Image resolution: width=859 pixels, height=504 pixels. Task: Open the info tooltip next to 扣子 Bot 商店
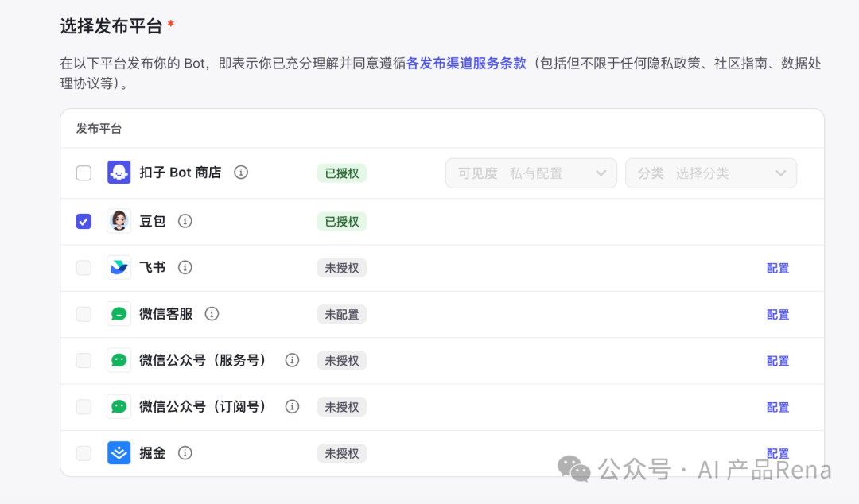pos(241,173)
